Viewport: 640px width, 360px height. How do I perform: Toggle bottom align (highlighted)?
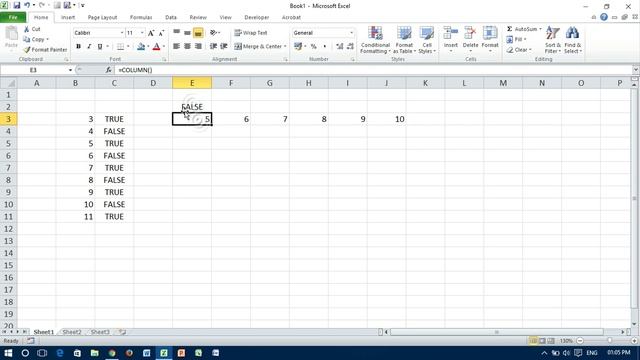tap(198, 33)
